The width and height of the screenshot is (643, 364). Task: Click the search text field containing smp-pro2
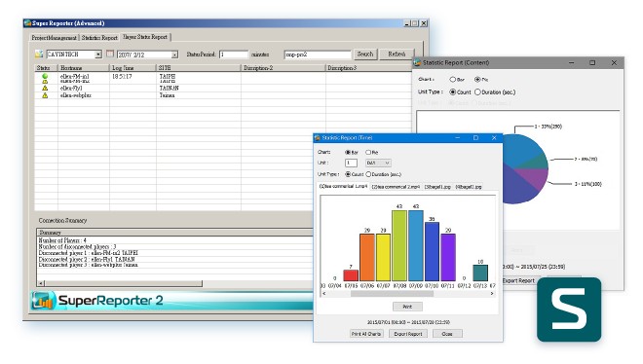[318, 55]
